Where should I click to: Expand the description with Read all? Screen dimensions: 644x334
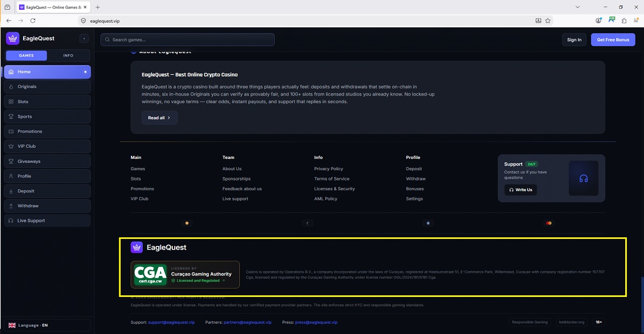coord(159,118)
